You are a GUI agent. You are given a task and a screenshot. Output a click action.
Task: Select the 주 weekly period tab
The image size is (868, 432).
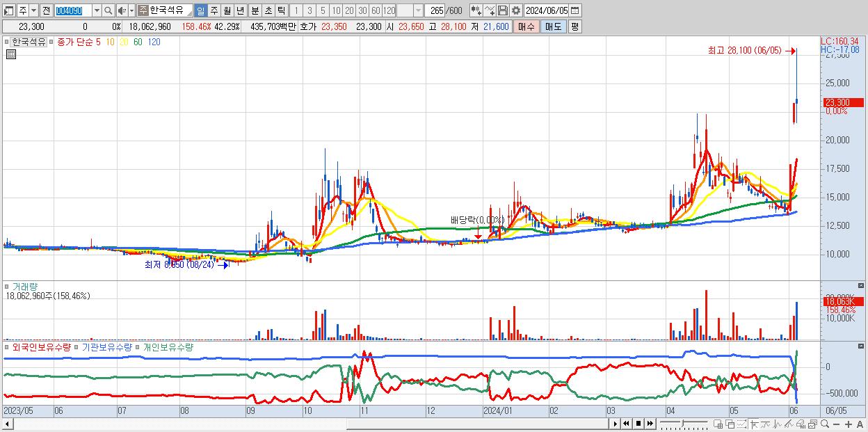pos(214,10)
